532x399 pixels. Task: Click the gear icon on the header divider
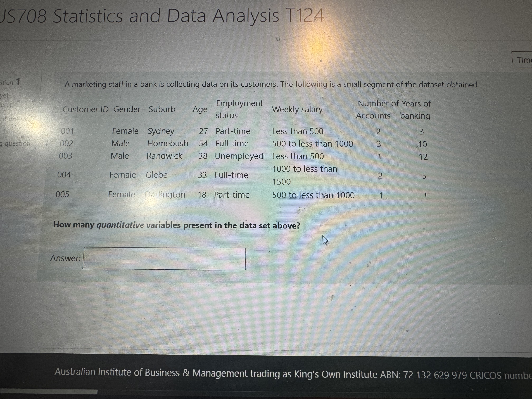[278, 39]
